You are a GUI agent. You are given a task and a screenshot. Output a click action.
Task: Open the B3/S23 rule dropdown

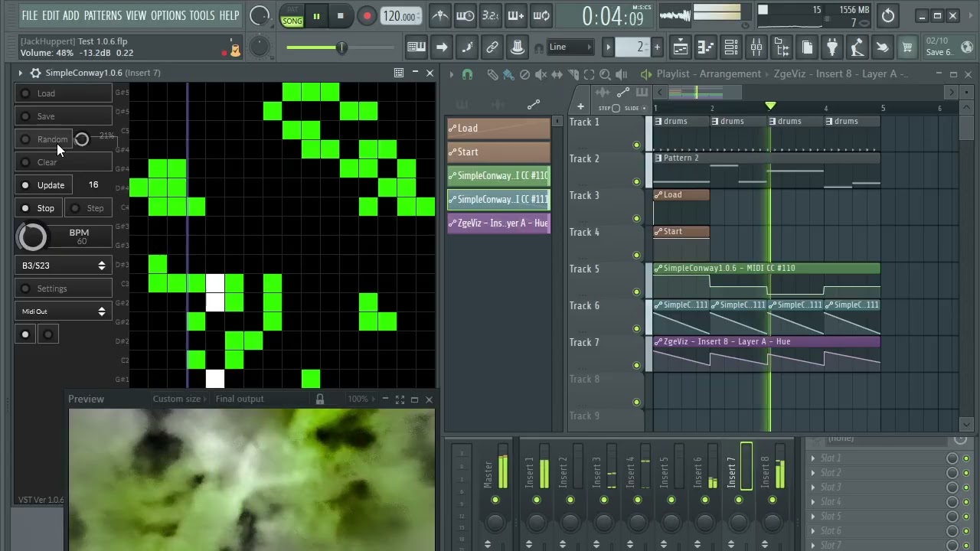(x=64, y=266)
